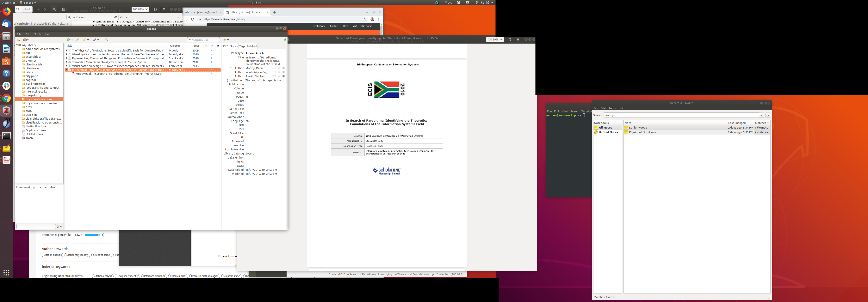
Task: Click the New Note toolbar icon
Action: pyautogui.click(x=85, y=40)
